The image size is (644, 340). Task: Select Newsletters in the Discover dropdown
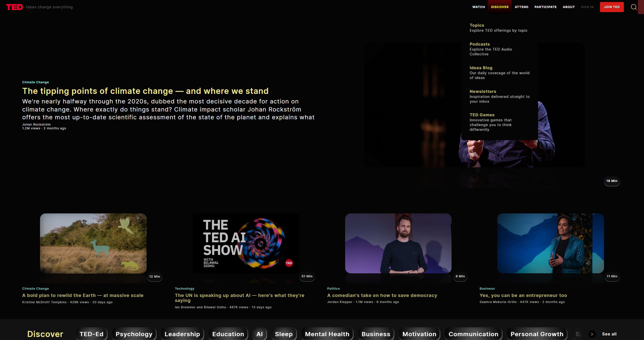(499, 96)
